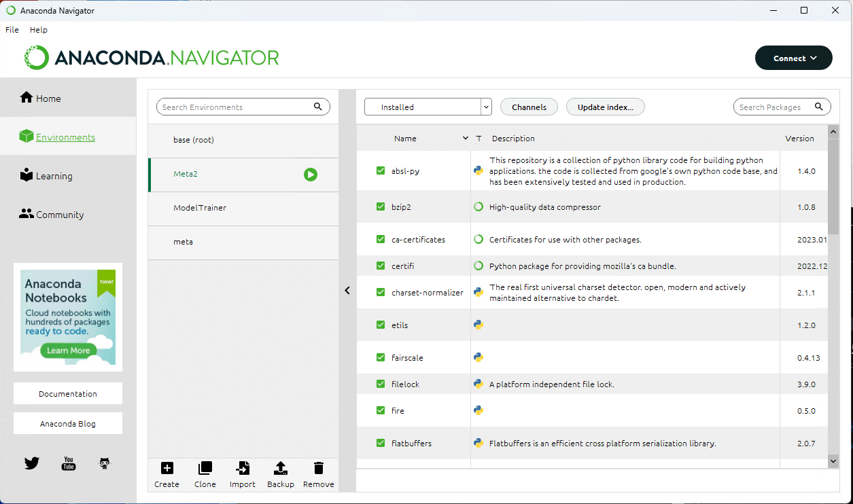This screenshot has width=853, height=504.
Task: Uncheck the bzip2 package checkbox
Action: click(381, 206)
